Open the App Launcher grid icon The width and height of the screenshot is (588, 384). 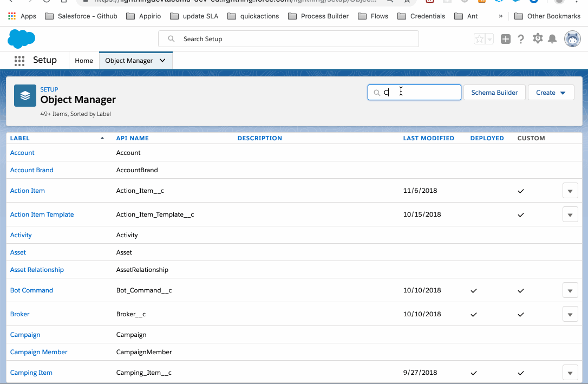19,60
